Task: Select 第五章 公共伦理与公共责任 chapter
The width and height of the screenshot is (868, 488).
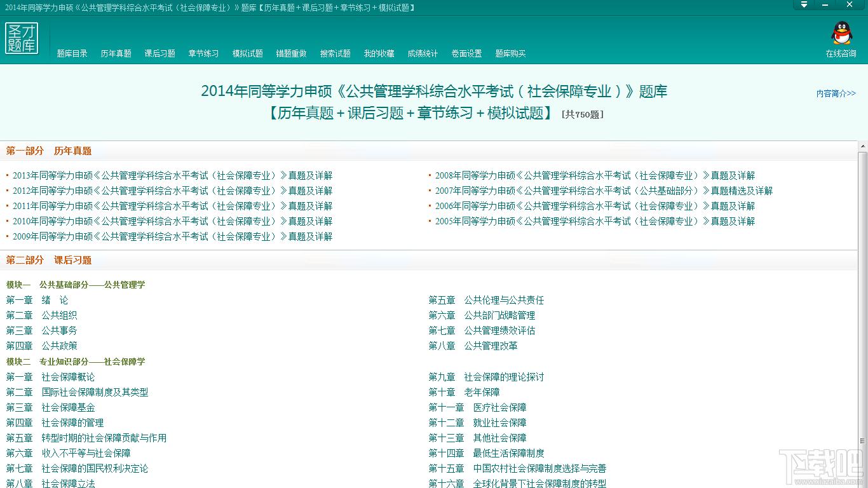Action: (x=487, y=301)
